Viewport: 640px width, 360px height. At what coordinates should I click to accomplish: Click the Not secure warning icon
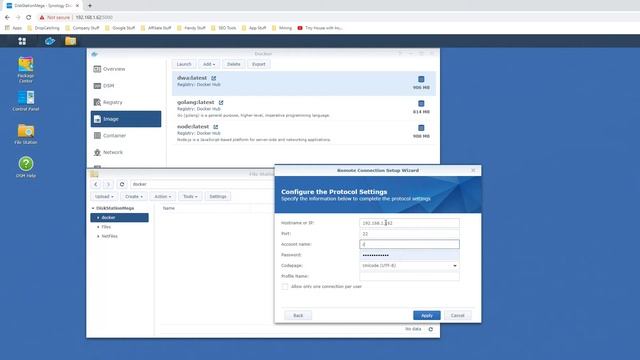[x=42, y=17]
